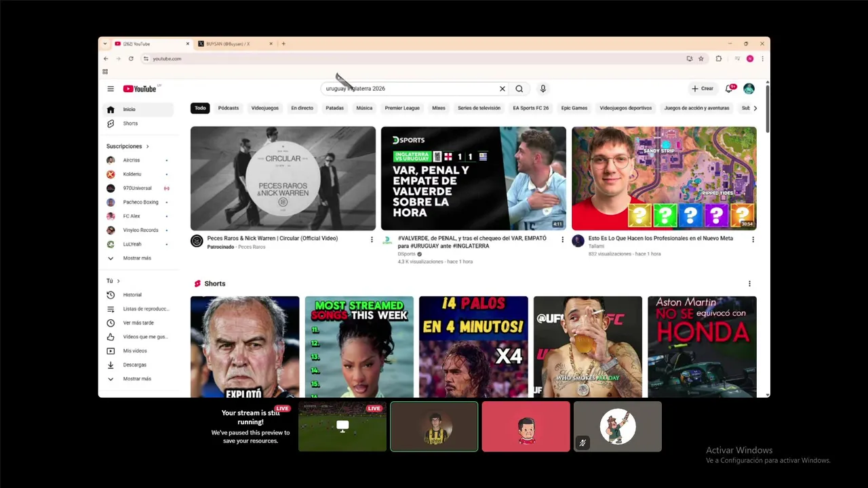The image size is (868, 488).
Task: Open Ver más tarde
Action: 138,323
